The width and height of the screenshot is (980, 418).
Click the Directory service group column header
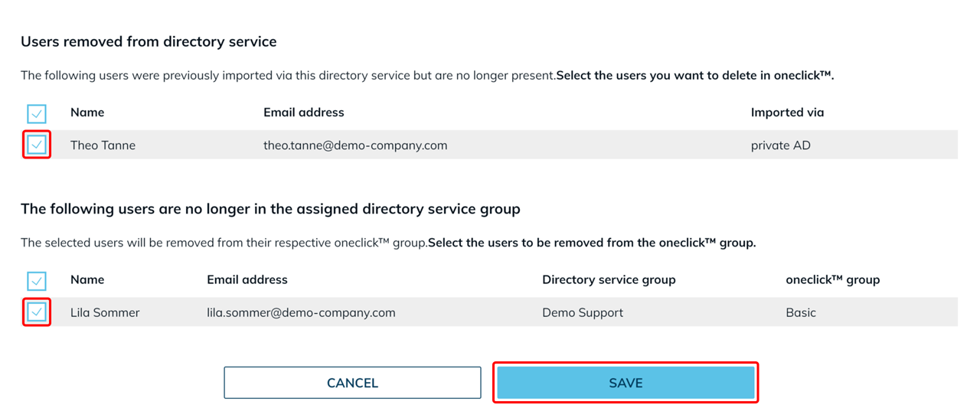[x=609, y=279]
